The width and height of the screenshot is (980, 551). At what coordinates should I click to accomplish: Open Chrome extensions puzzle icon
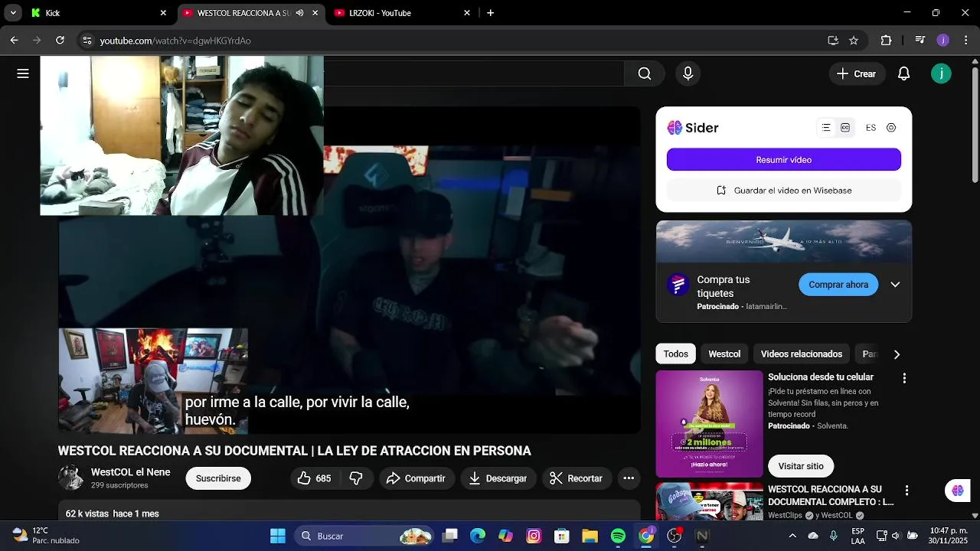[886, 41]
